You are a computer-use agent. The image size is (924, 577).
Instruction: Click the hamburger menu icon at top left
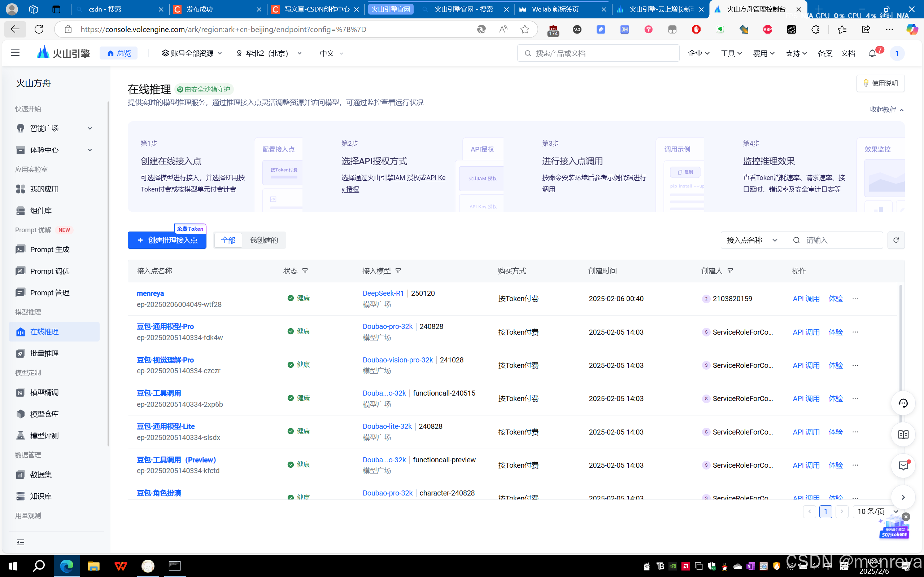(15, 53)
